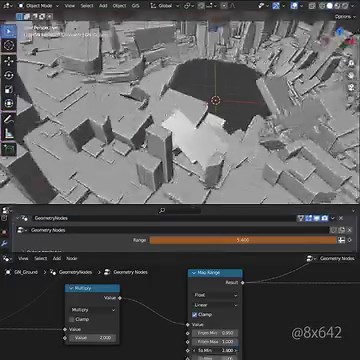Open the Multiply operation dropdown
Viewport: 360px width, 360px height.
pos(93,310)
